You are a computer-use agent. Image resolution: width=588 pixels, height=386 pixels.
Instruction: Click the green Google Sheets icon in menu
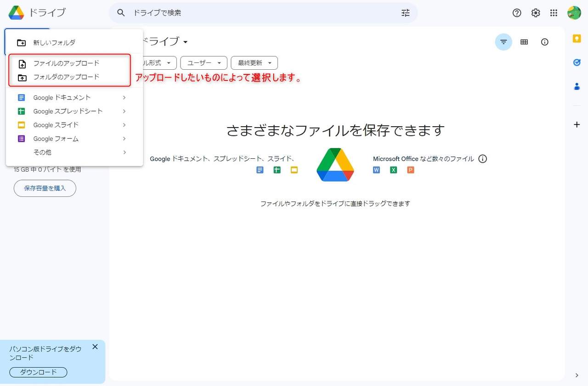(21, 111)
